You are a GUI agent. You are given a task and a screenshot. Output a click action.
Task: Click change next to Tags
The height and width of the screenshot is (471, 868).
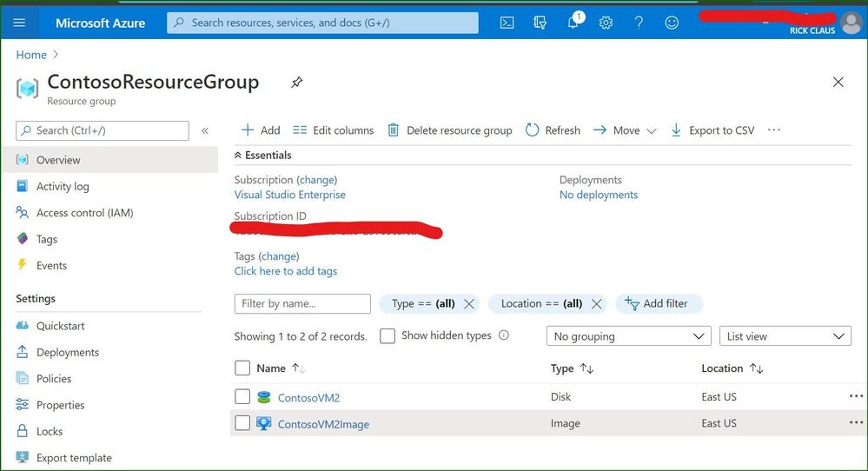click(x=278, y=256)
